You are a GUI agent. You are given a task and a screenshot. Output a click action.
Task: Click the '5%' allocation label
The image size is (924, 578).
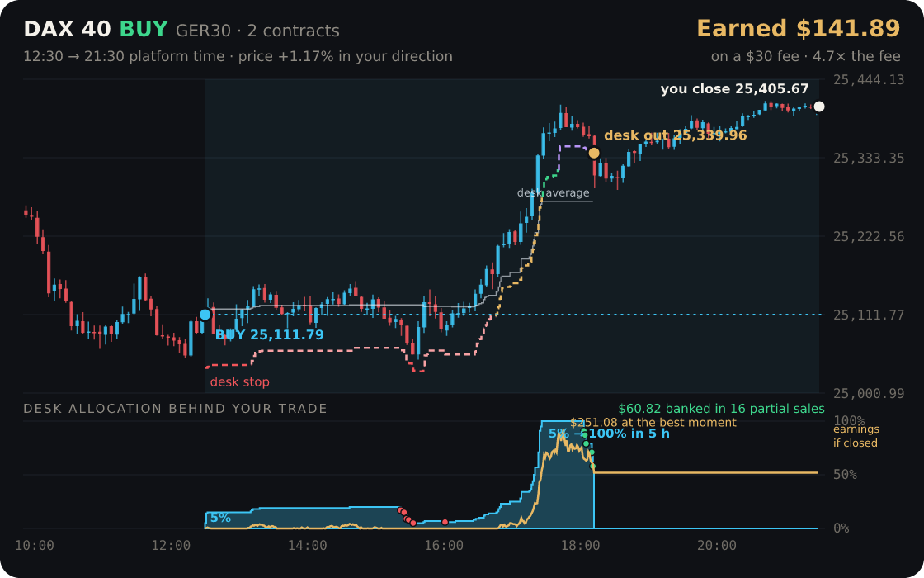[220, 518]
